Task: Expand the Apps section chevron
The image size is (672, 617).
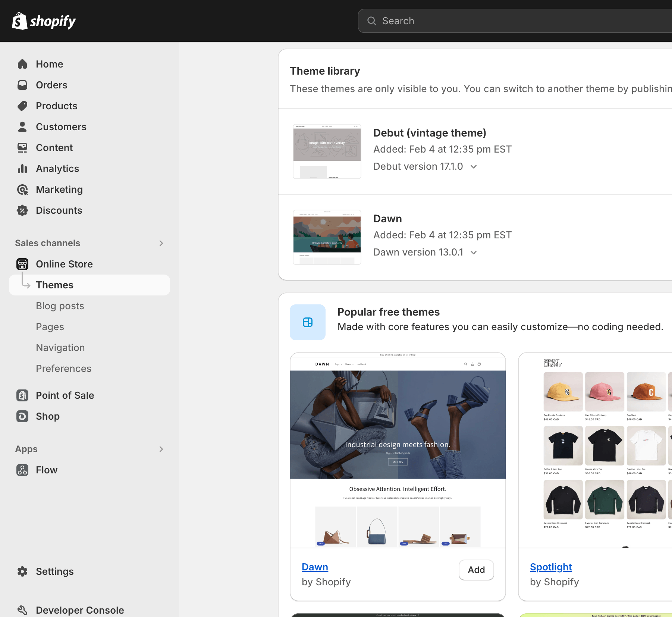Action: point(161,449)
